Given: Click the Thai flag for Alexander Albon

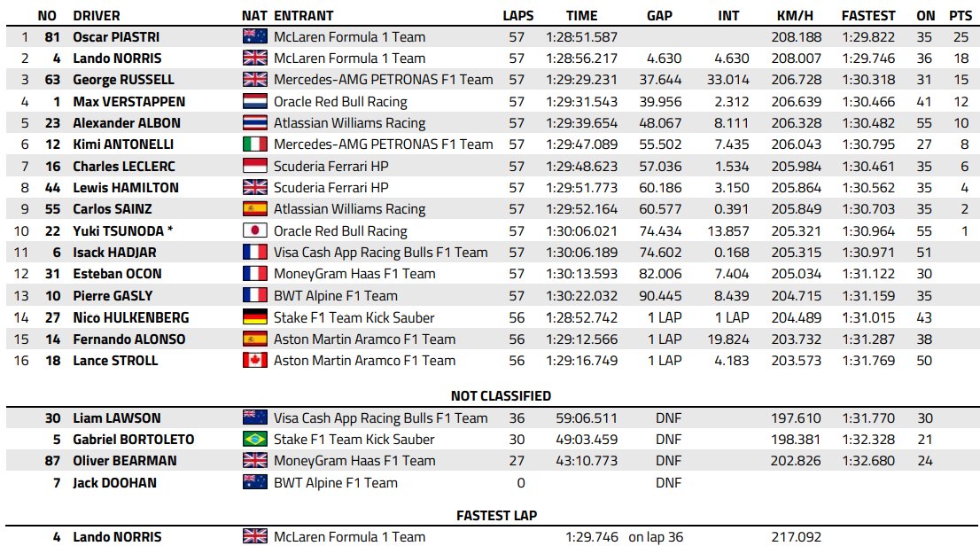Looking at the screenshot, I should click(x=254, y=122).
